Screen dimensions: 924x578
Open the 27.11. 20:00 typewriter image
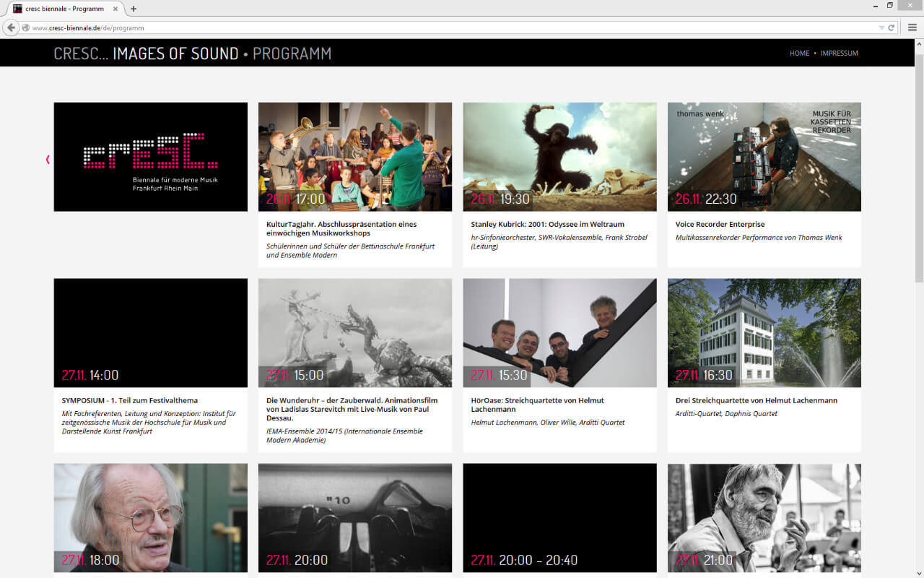(355, 518)
